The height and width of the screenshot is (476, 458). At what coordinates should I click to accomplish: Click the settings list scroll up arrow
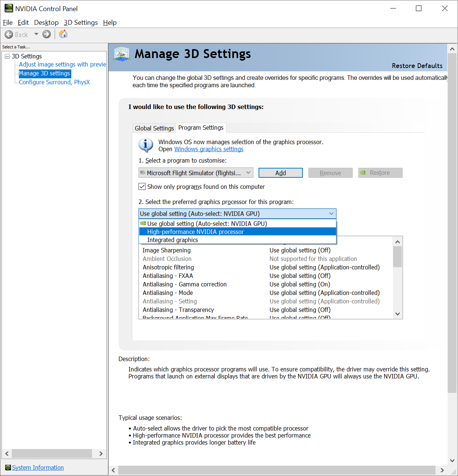[x=397, y=242]
